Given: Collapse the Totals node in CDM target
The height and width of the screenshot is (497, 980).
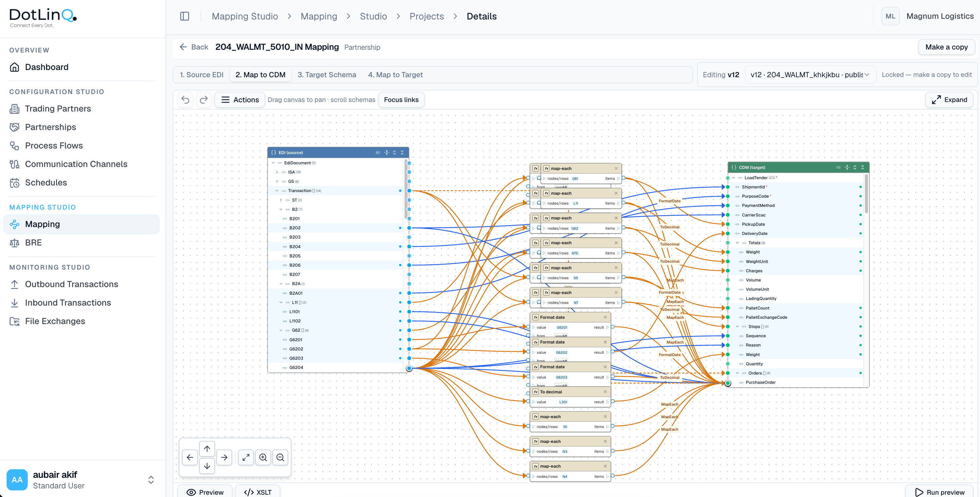Looking at the screenshot, I should tap(737, 243).
